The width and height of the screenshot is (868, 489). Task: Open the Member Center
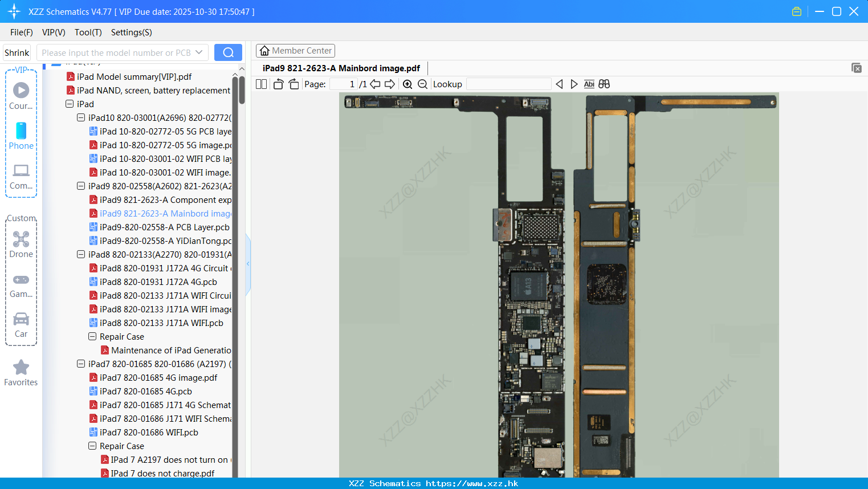[x=295, y=51]
